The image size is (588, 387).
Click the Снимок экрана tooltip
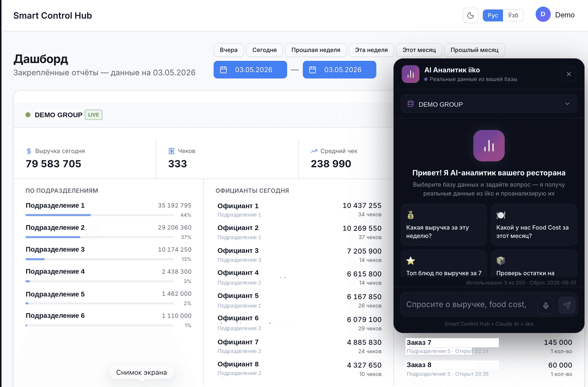pos(141,373)
